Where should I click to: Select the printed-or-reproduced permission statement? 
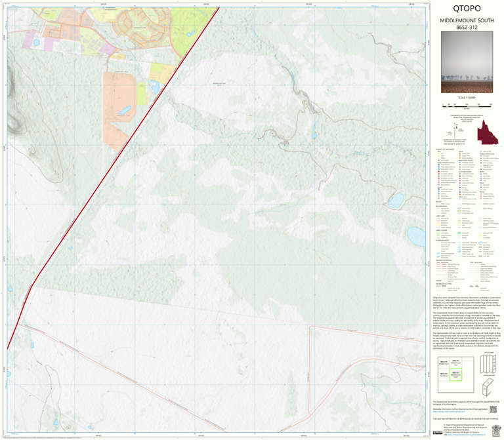click(465, 419)
